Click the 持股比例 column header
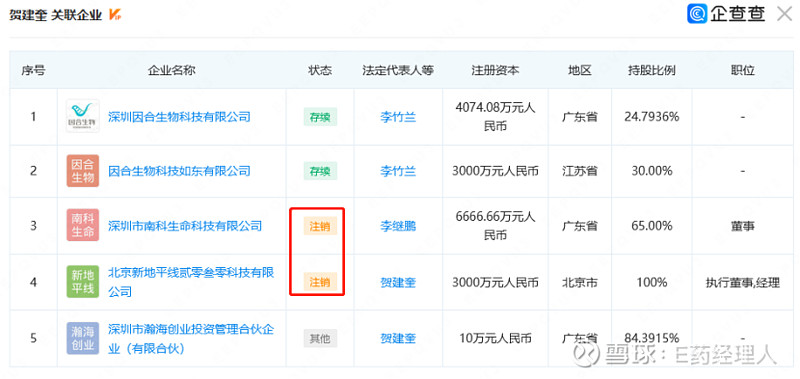Screen dimensions: 800x379 652,70
